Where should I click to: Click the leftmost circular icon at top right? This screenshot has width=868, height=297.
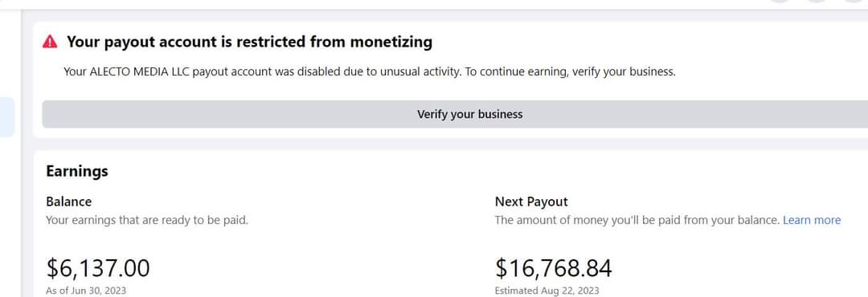[780, 1]
